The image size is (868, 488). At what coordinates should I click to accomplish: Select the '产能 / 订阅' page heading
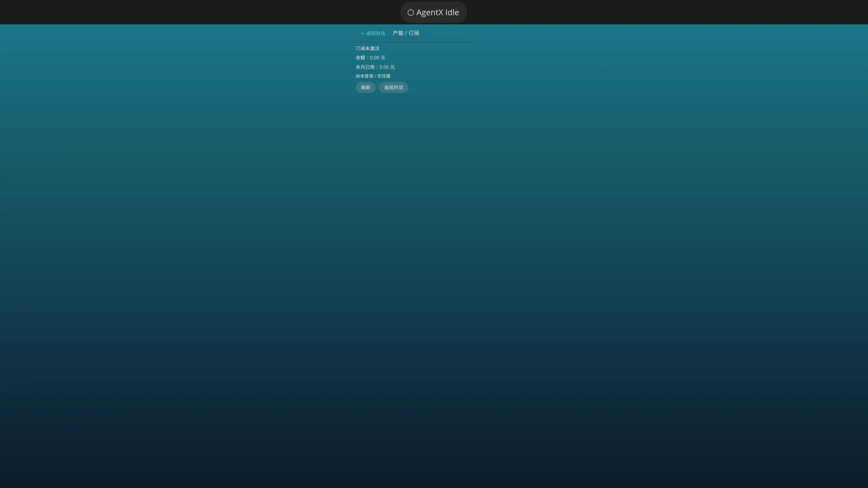click(x=406, y=33)
